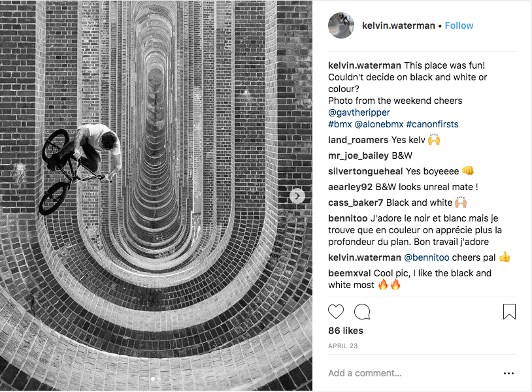View the mr_joe_bailey commenter profile
The height and width of the screenshot is (392, 532).
(x=358, y=155)
